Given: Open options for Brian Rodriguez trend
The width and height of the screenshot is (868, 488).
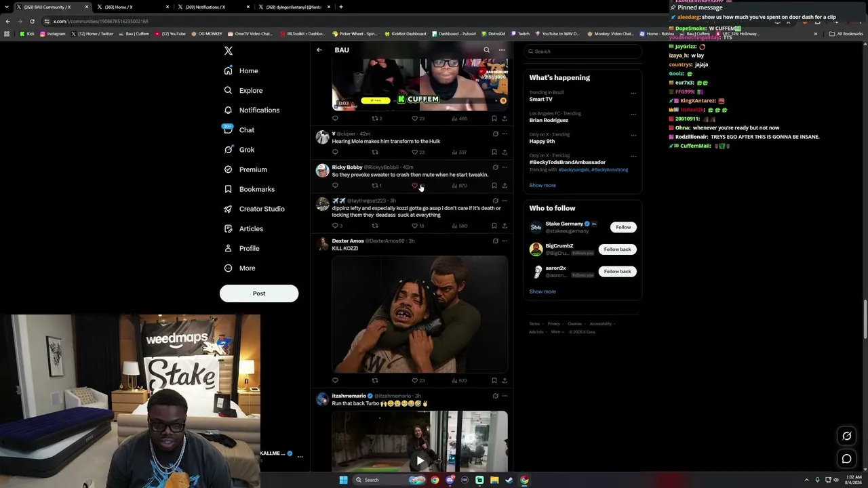Looking at the screenshot, I should 633,115.
